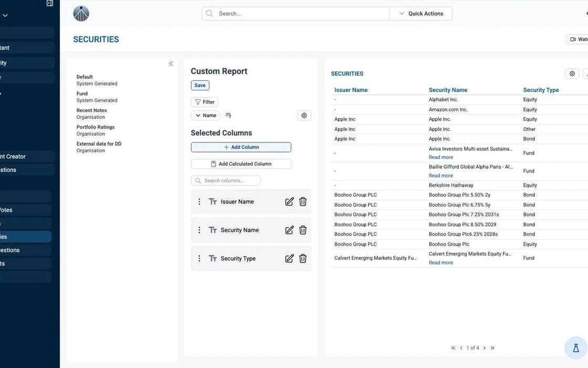Image resolution: width=588 pixels, height=368 pixels.
Task: Collapse the reports list with the double chevron
Action: 171,64
